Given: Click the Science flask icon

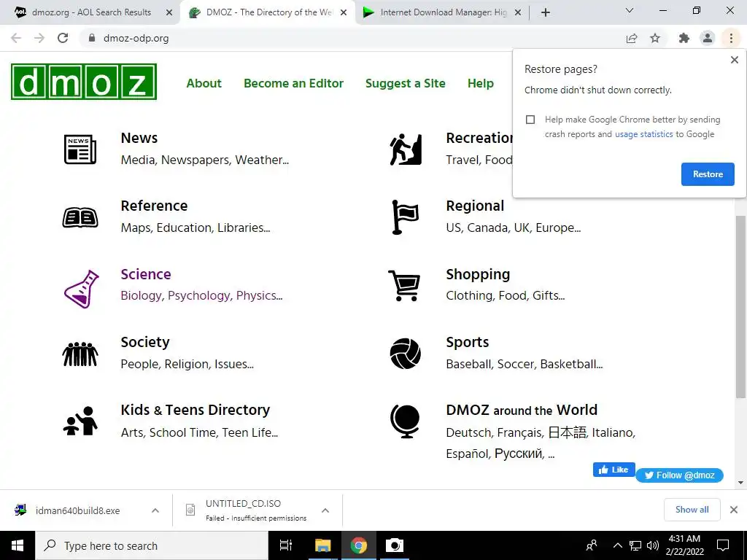Looking at the screenshot, I should pos(81,289).
